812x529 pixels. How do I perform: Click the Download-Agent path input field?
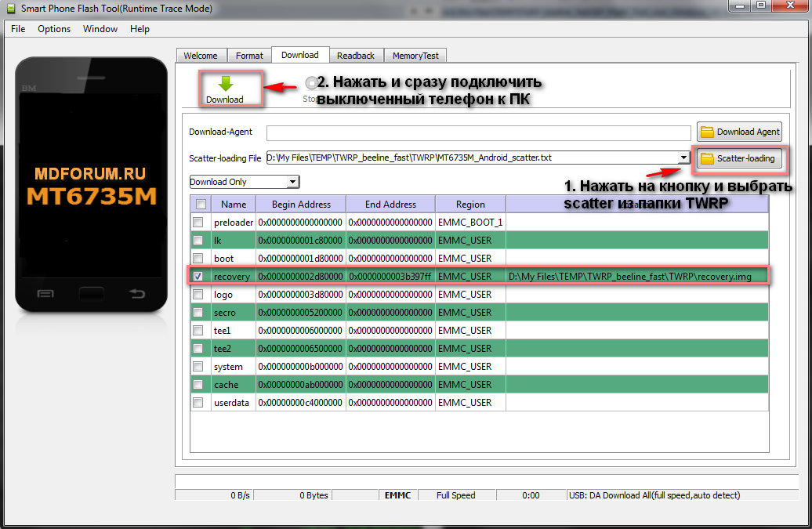tap(478, 132)
